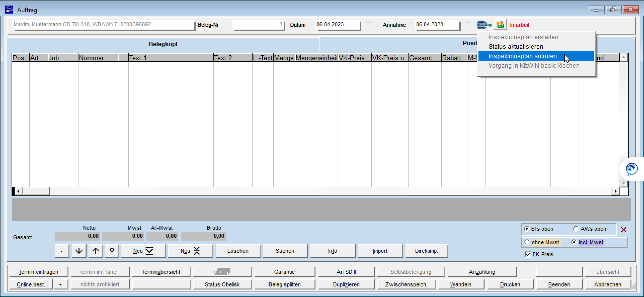Image resolution: width=644 pixels, height=297 pixels.
Task: Click Status Obelisk button
Action: coord(222,284)
